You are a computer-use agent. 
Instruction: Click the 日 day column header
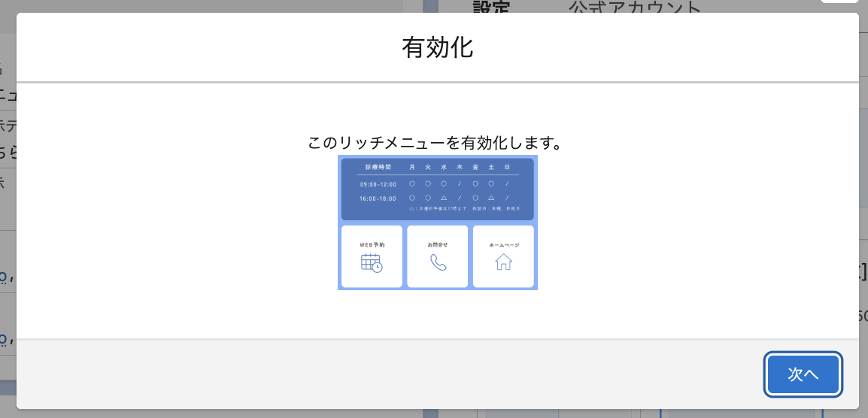coord(507,167)
